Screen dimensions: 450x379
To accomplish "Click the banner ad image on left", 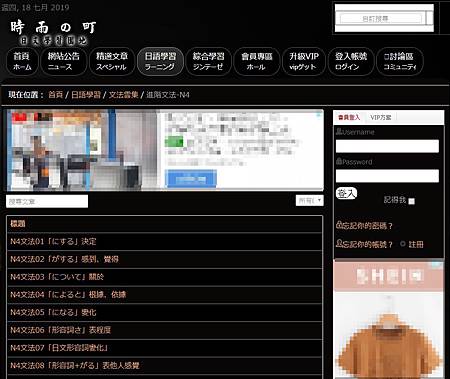I will point(83,150).
